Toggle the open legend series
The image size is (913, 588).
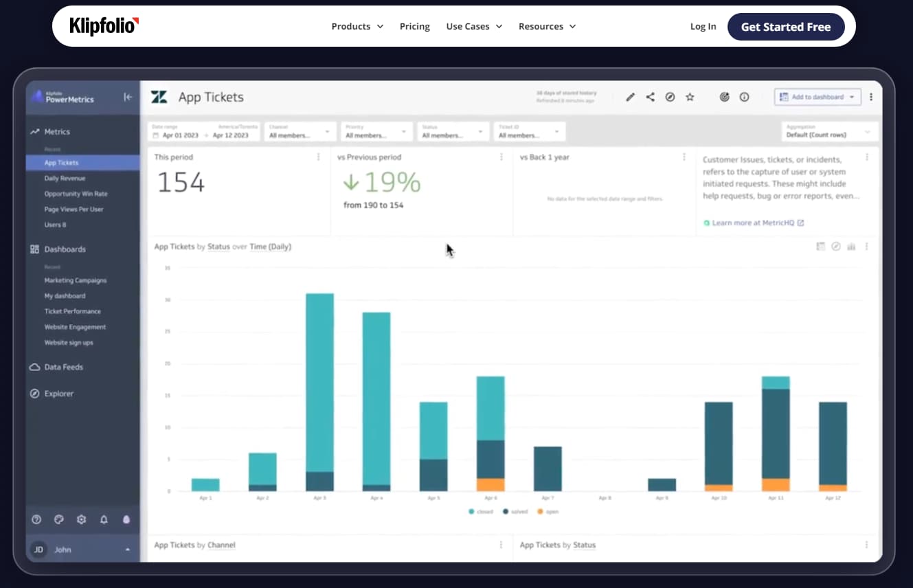(x=550, y=512)
